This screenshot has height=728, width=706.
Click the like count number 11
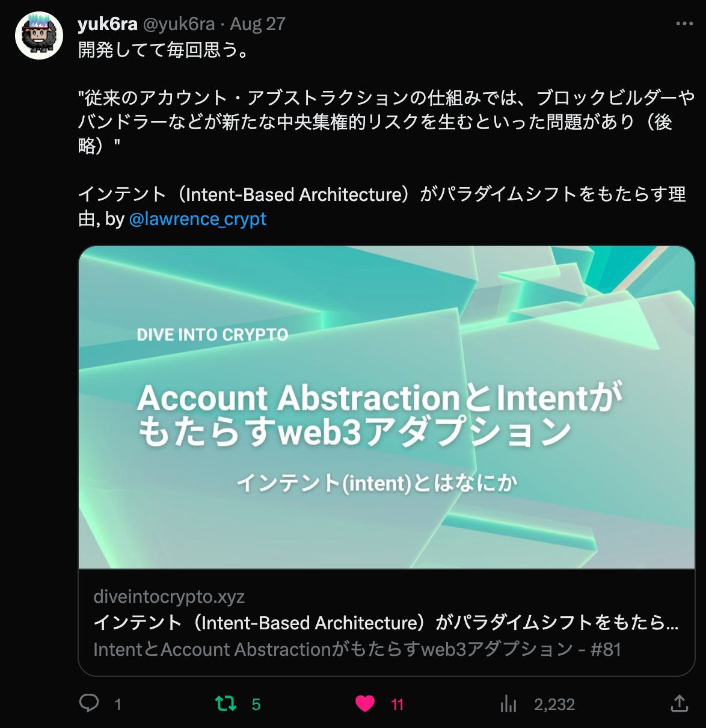(x=398, y=705)
